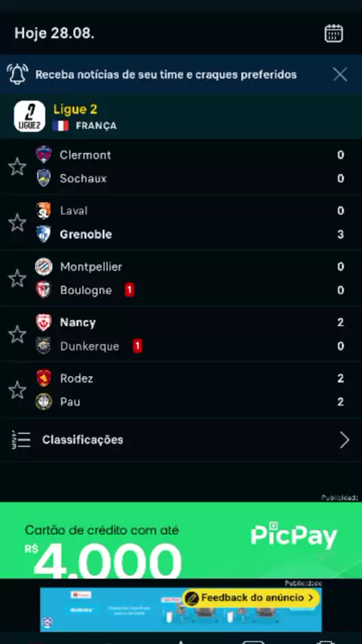The image size is (362, 644).
Task: Tap the notification bell icon
Action: [17, 75]
